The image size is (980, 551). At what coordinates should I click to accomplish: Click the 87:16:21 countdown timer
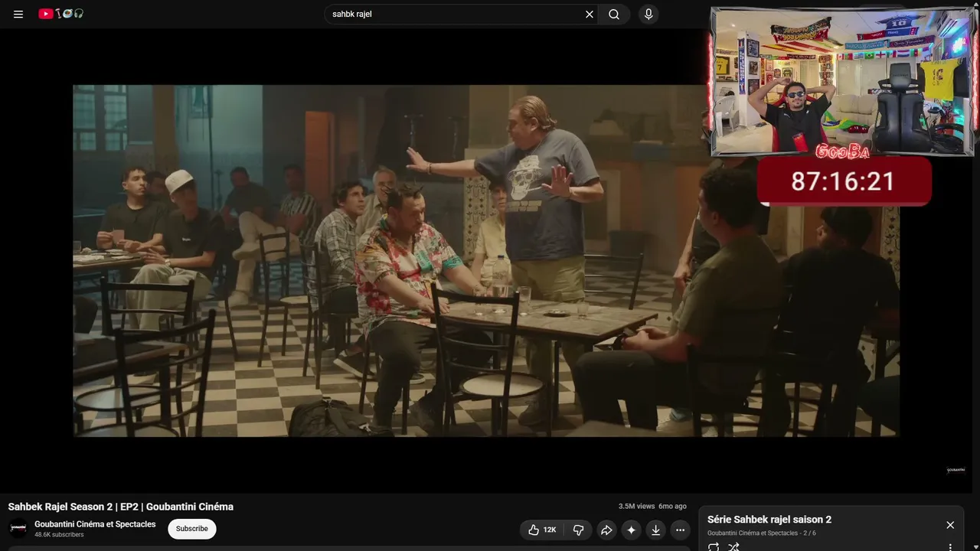[x=843, y=181]
